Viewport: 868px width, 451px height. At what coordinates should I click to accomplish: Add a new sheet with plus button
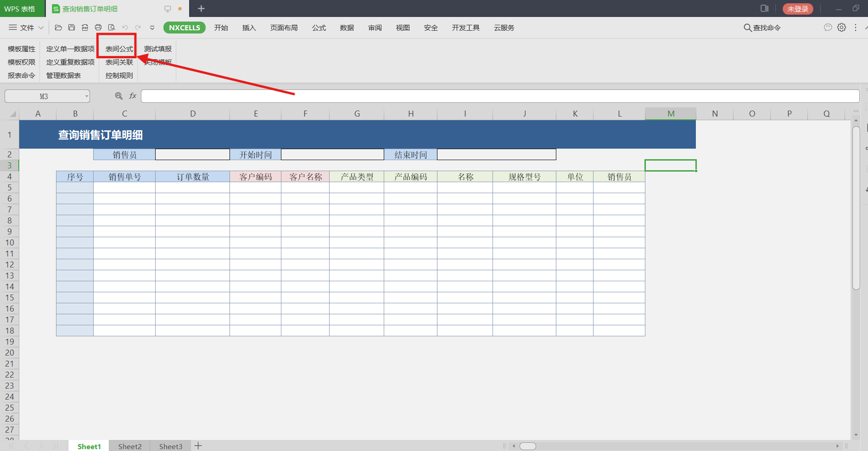coord(198,446)
